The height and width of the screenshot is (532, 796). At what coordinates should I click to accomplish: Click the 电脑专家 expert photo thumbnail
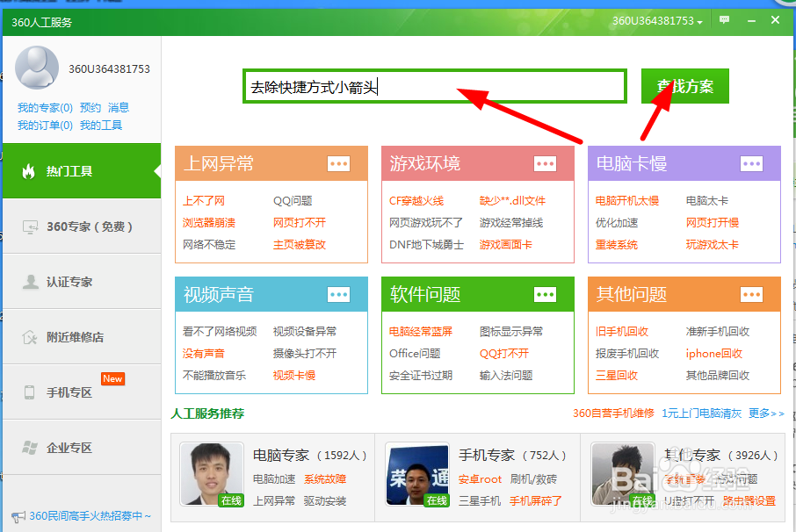(x=213, y=474)
